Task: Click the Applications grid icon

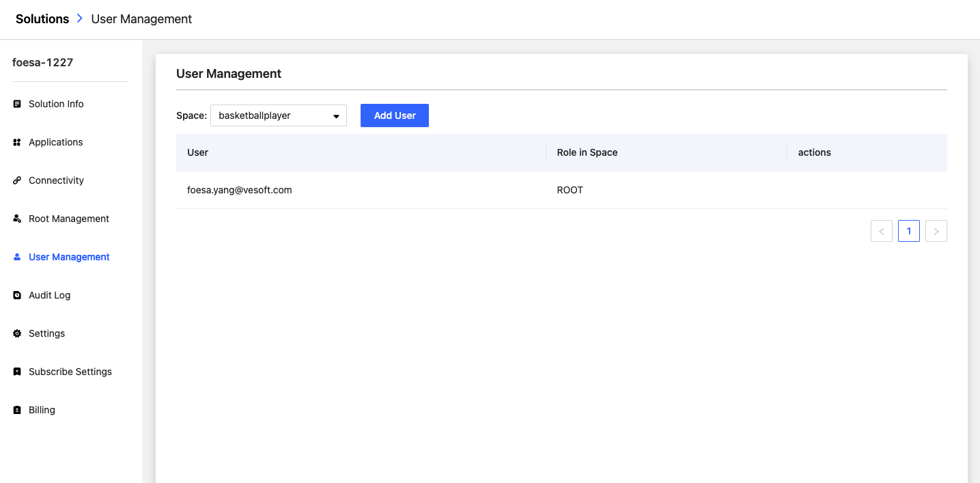Action: click(17, 142)
